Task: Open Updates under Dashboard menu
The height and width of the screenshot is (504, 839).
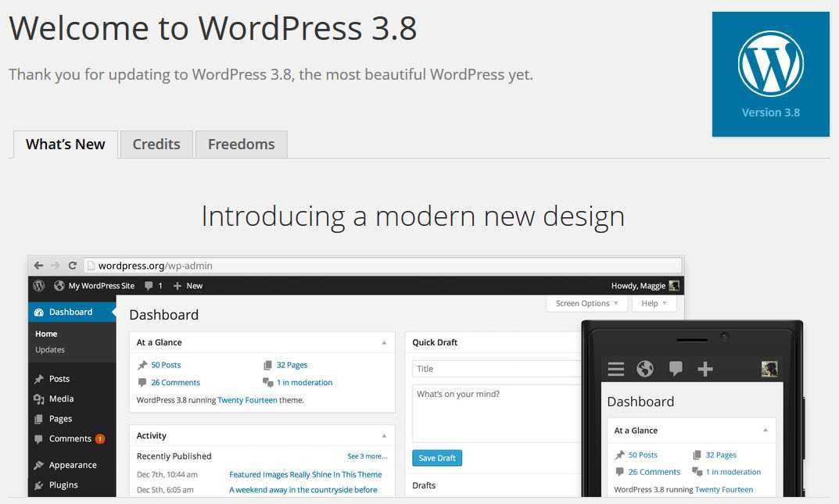Action: coord(50,349)
